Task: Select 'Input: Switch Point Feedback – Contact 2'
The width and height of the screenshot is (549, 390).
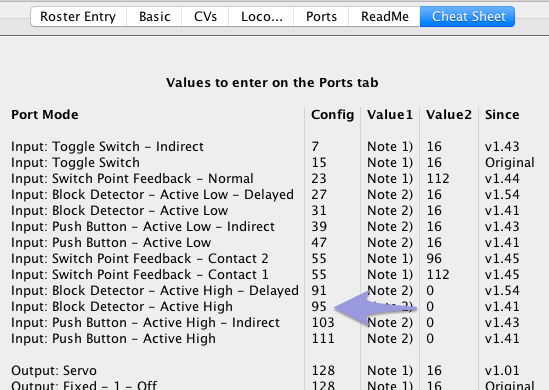Action: 140,259
